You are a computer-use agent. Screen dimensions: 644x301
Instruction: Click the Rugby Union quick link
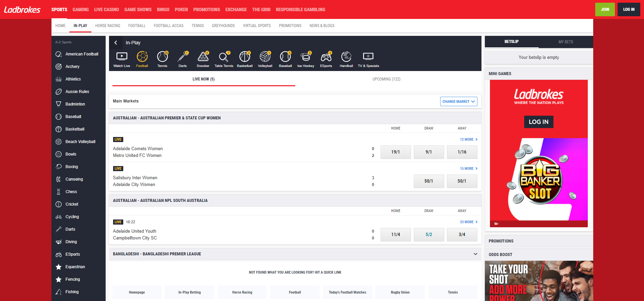(400, 292)
